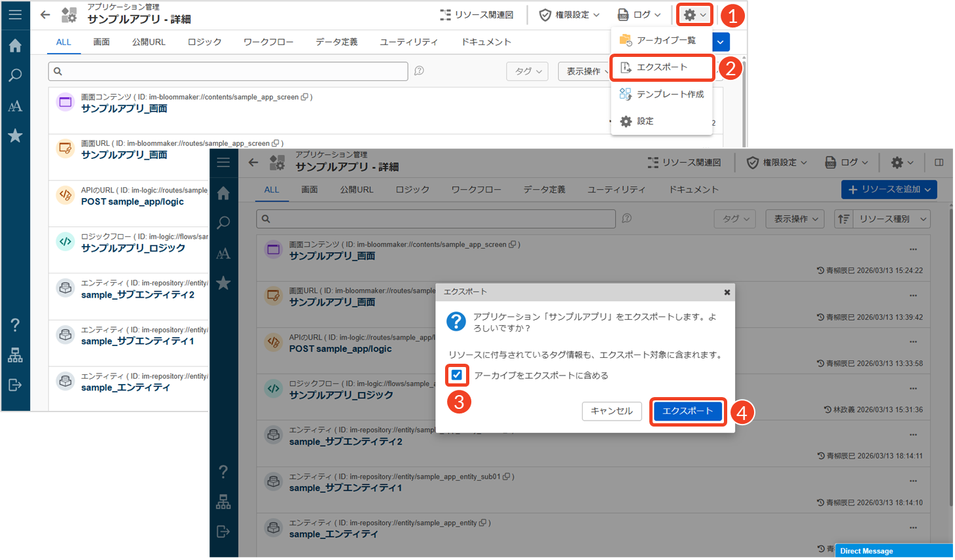The image size is (955, 560).
Task: Open the 権限設定 dropdown
Action: [x=777, y=162]
